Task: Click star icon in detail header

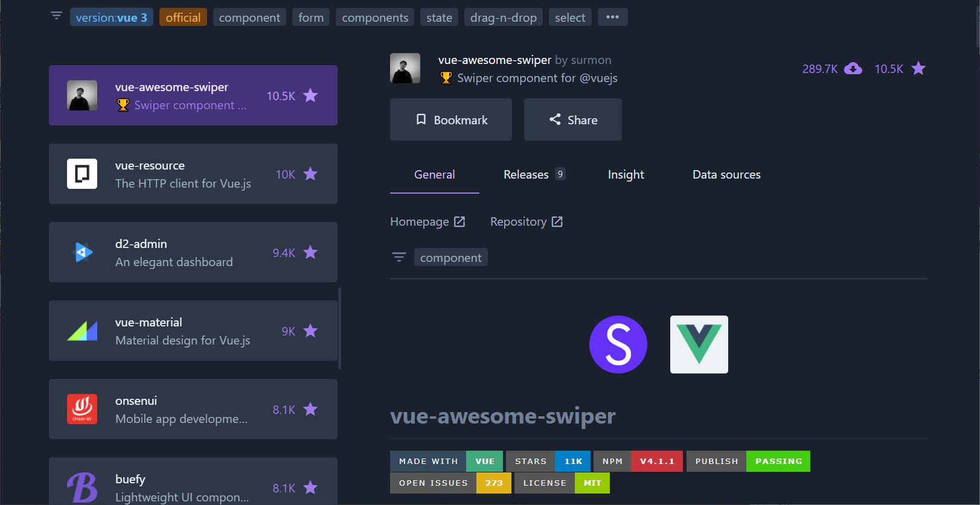Action: (918, 68)
